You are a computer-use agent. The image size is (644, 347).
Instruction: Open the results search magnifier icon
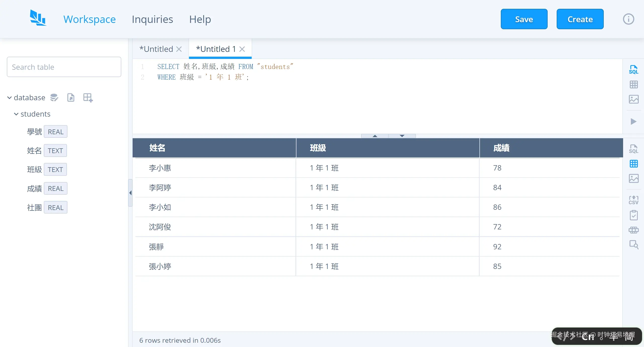pos(634,245)
